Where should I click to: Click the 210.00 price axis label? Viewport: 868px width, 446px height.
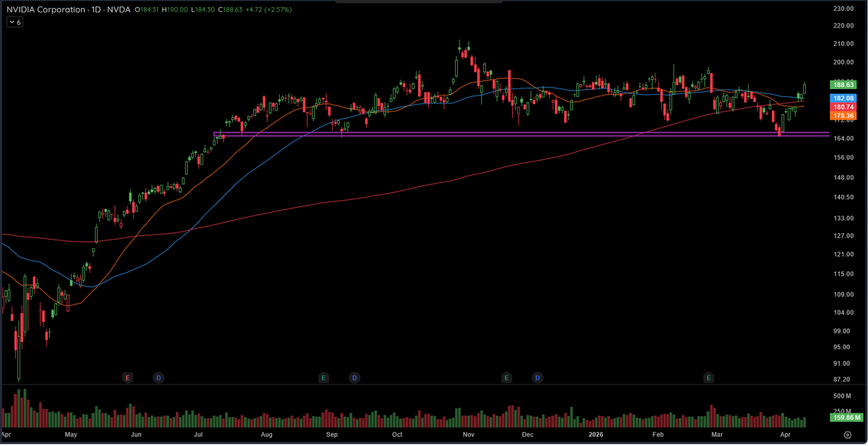tap(843, 43)
